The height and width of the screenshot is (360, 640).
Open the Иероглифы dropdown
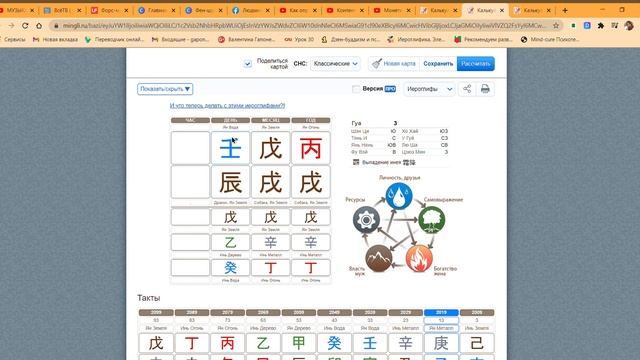click(429, 89)
